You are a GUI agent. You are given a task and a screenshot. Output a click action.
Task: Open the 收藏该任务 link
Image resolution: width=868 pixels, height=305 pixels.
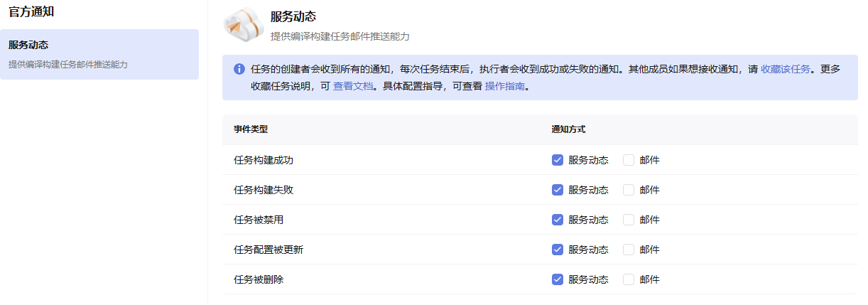tap(785, 69)
